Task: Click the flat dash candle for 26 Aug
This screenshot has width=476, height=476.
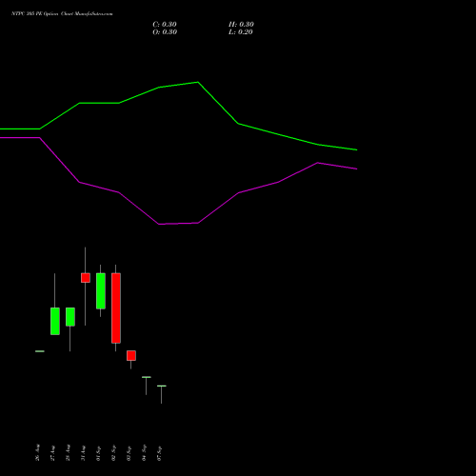Action: (x=40, y=351)
